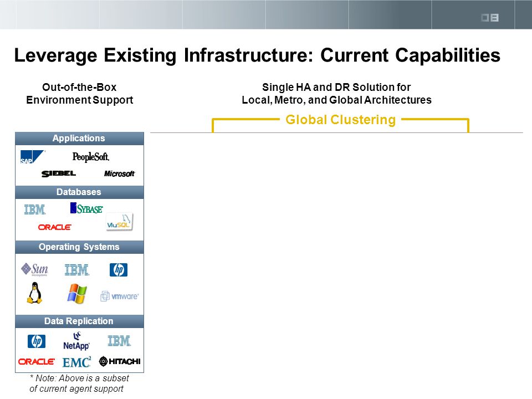This screenshot has height=399, width=532.
Task: Click the IBM logo under Data Replication
Action: coord(119,341)
